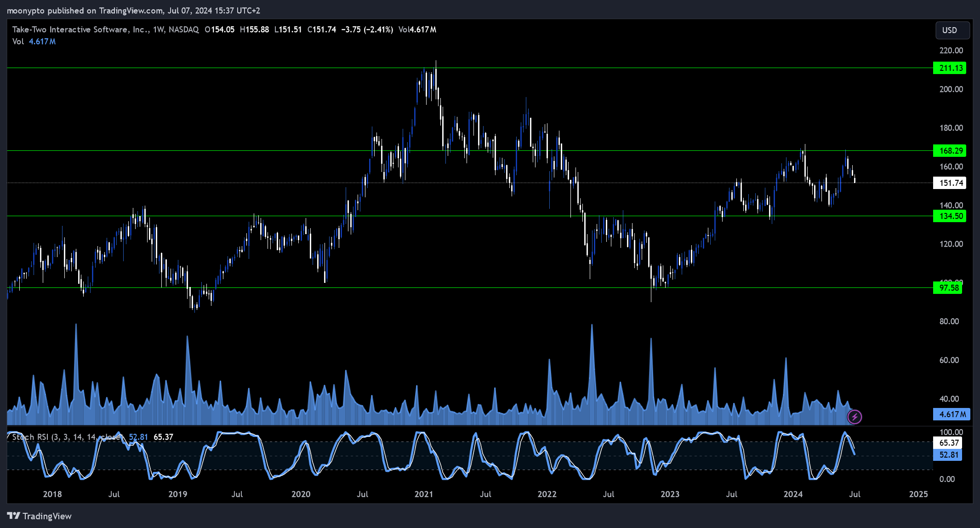Click the 120.00 price scale label
The image size is (980, 528).
tap(951, 244)
